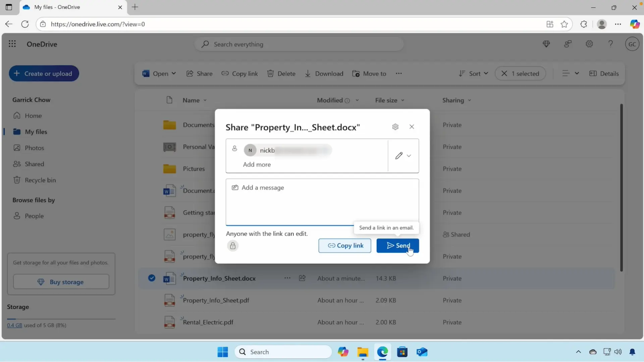The height and width of the screenshot is (362, 644).
Task: Click Download in the command bar
Action: coord(324,74)
